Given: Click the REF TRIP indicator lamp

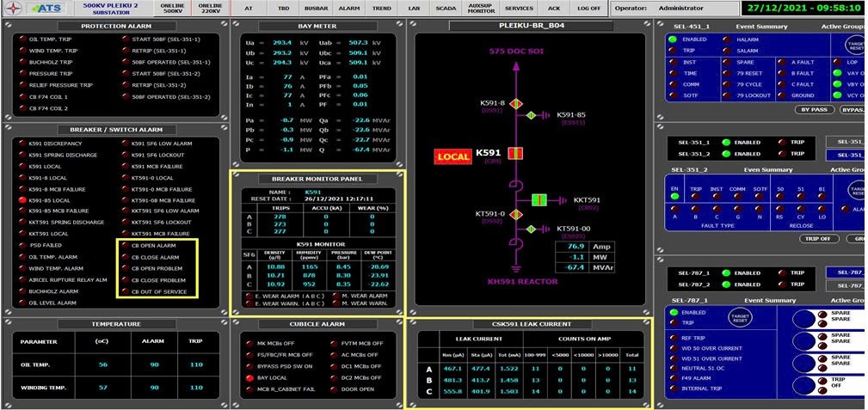Looking at the screenshot, I should pos(673,338).
